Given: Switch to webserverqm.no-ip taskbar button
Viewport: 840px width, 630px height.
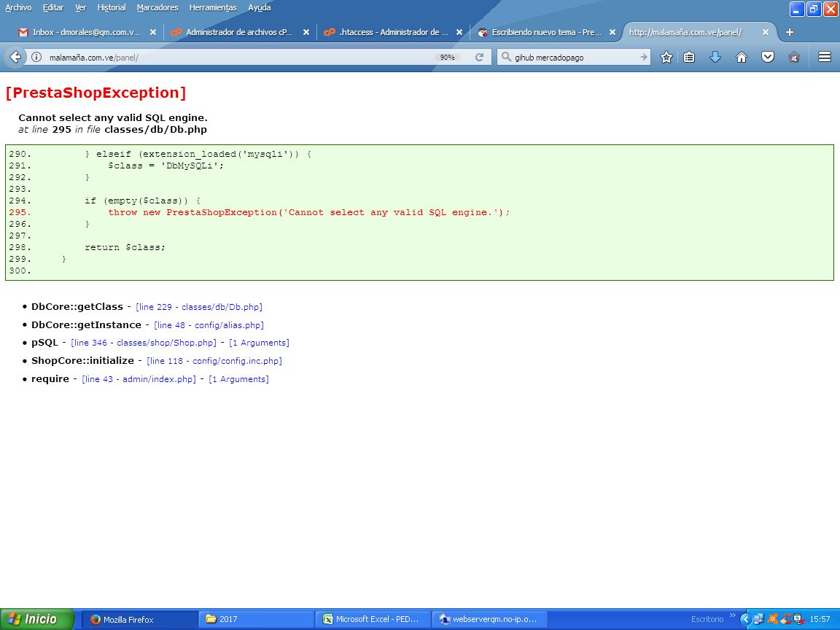Looking at the screenshot, I should 489,619.
